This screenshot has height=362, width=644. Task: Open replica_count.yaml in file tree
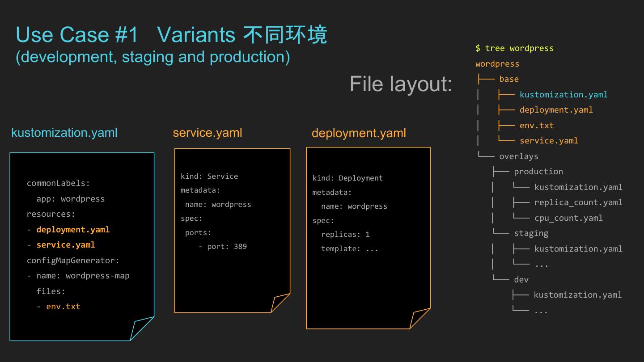(x=578, y=202)
